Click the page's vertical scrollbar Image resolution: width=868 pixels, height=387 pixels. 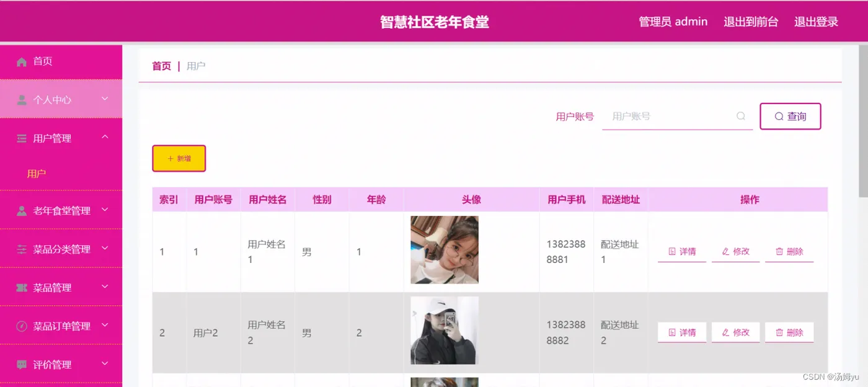[863, 121]
